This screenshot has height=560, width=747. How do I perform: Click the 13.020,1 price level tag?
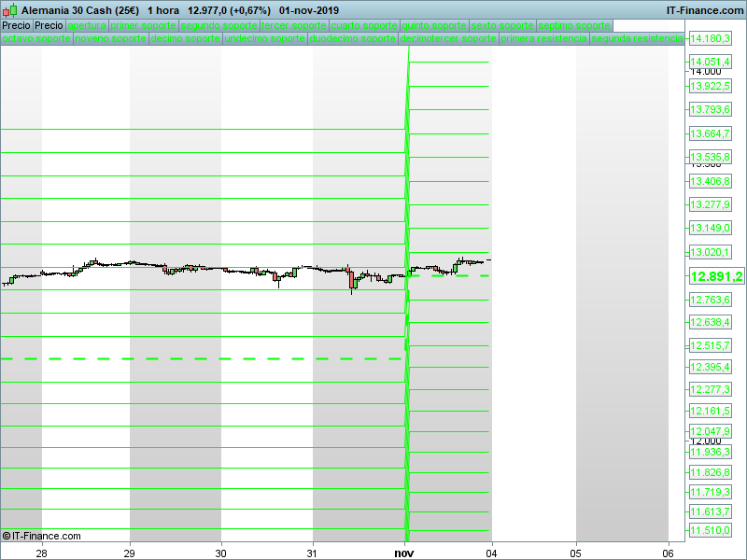(x=710, y=252)
